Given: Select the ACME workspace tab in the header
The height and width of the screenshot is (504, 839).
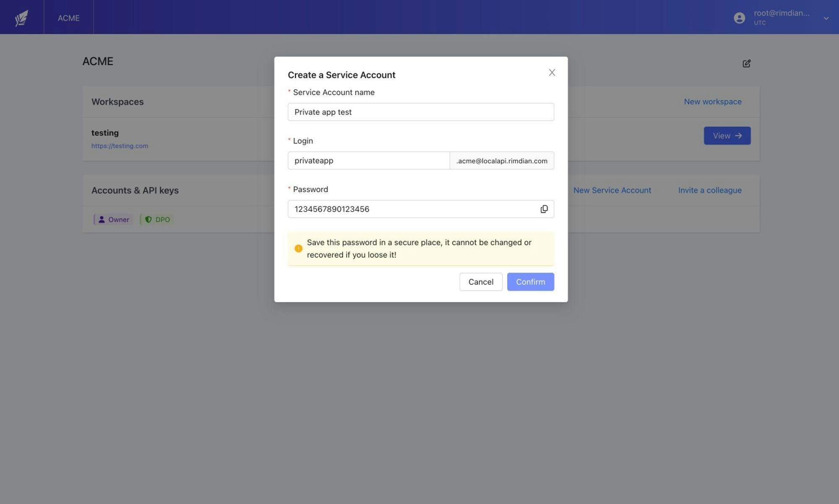Looking at the screenshot, I should pyautogui.click(x=68, y=18).
